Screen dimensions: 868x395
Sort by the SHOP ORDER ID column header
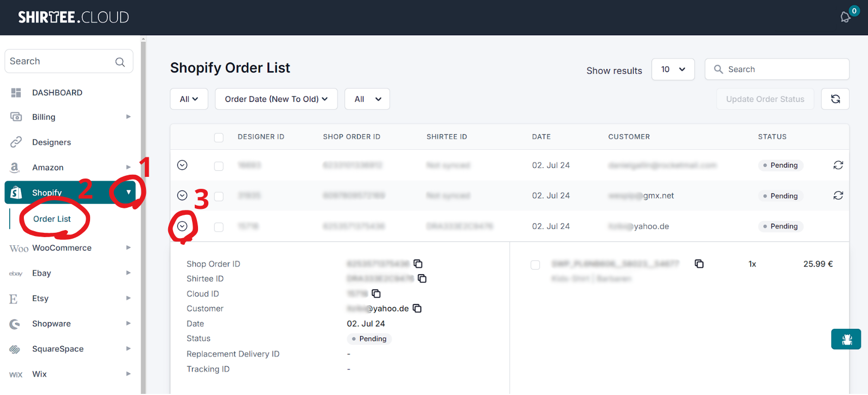[352, 137]
